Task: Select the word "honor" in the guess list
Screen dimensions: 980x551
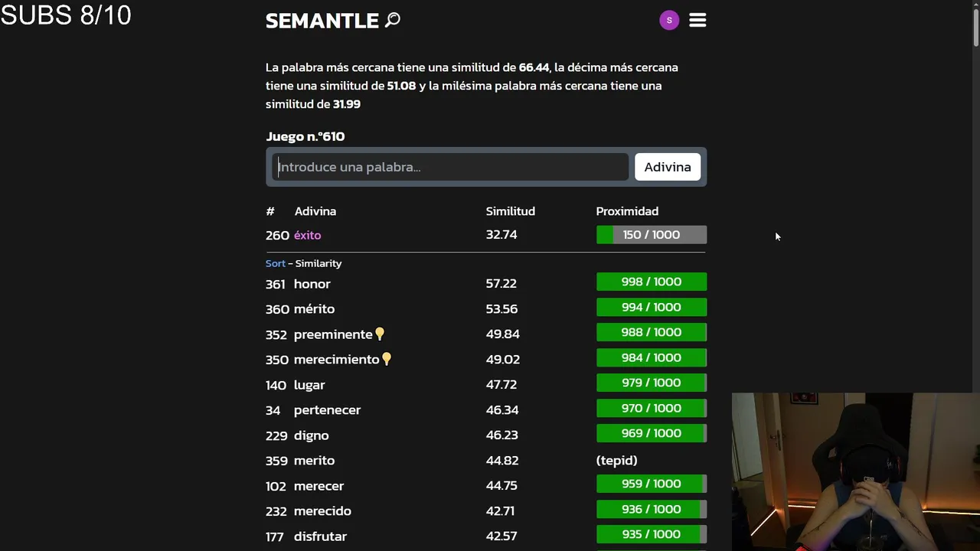Action: point(312,284)
